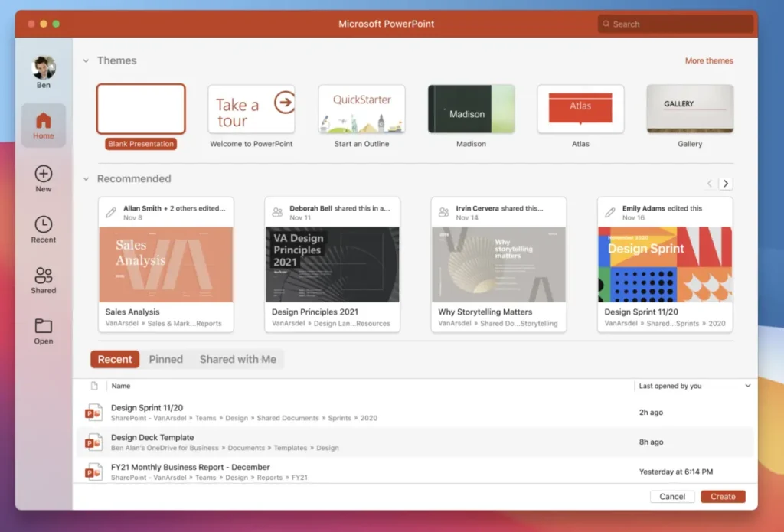Click pencil icon on Allan Smith card
Screen dimensions: 784x532
pos(111,213)
